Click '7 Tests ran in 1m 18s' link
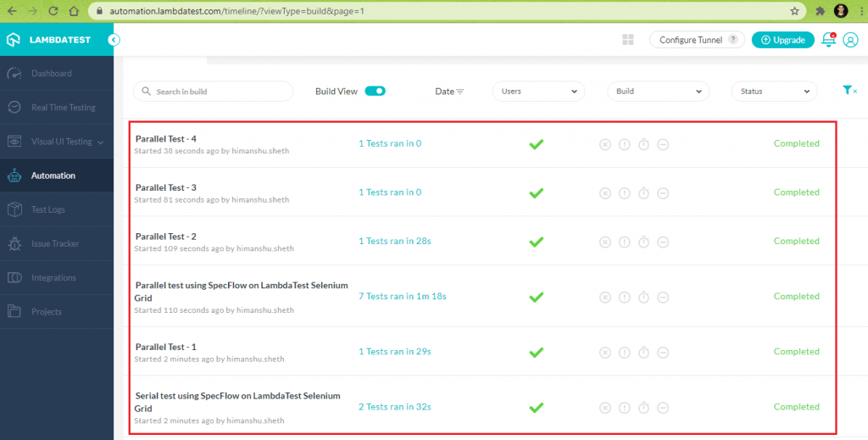The width and height of the screenshot is (868, 440). pos(403,296)
